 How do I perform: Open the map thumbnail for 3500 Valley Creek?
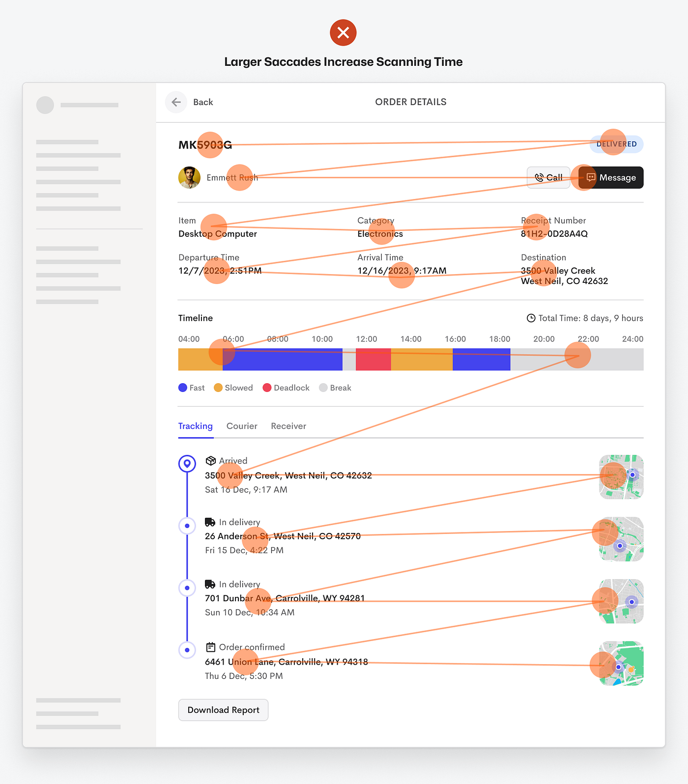pos(621,477)
